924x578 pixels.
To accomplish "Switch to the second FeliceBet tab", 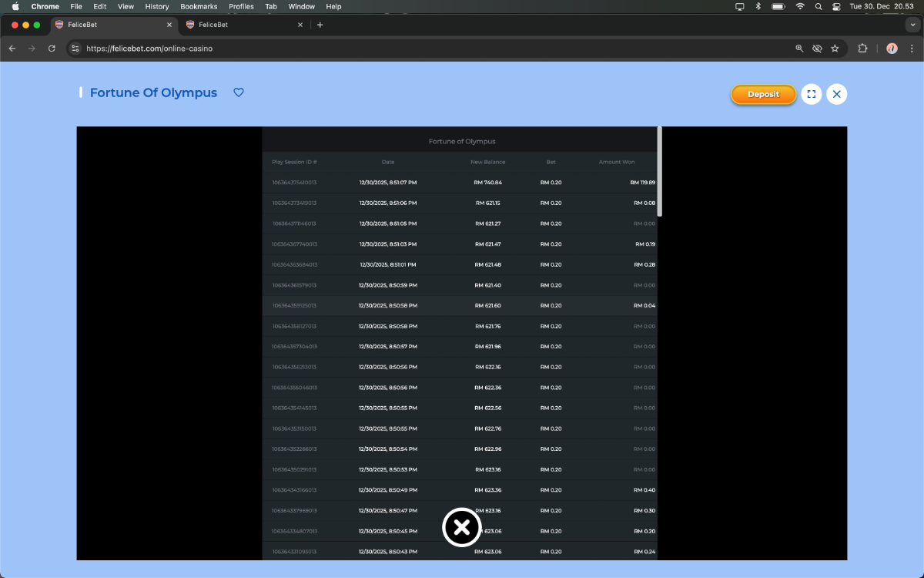I will coord(239,25).
